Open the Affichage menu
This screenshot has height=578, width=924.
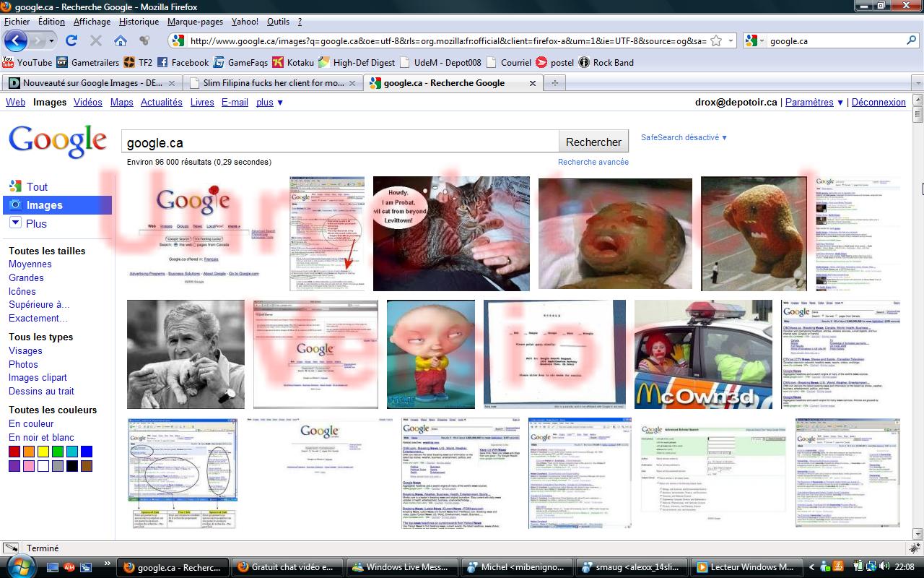coord(92,22)
